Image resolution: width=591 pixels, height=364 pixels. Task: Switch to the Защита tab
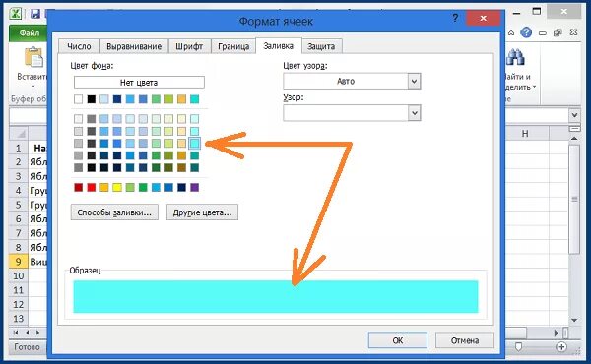point(321,46)
